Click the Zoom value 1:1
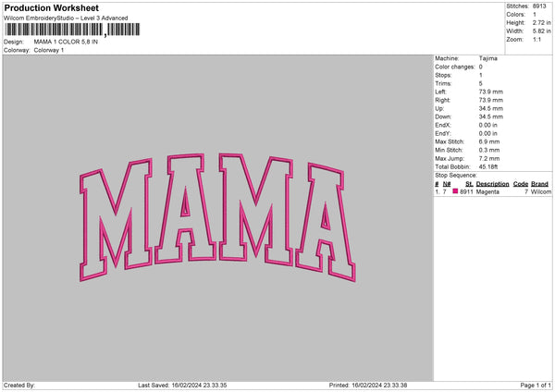This screenshot has width=555, height=392. tap(536, 39)
